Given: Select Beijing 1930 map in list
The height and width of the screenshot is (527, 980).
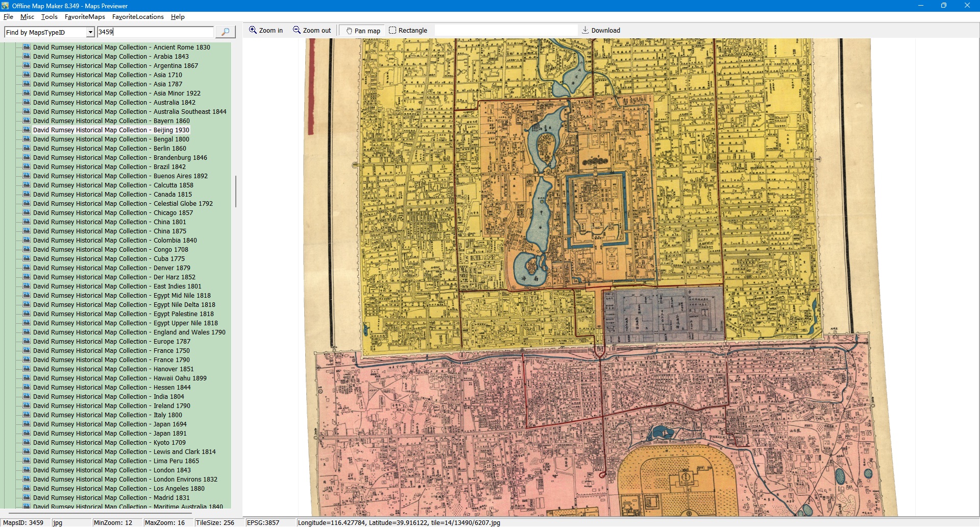Looking at the screenshot, I should [111, 130].
